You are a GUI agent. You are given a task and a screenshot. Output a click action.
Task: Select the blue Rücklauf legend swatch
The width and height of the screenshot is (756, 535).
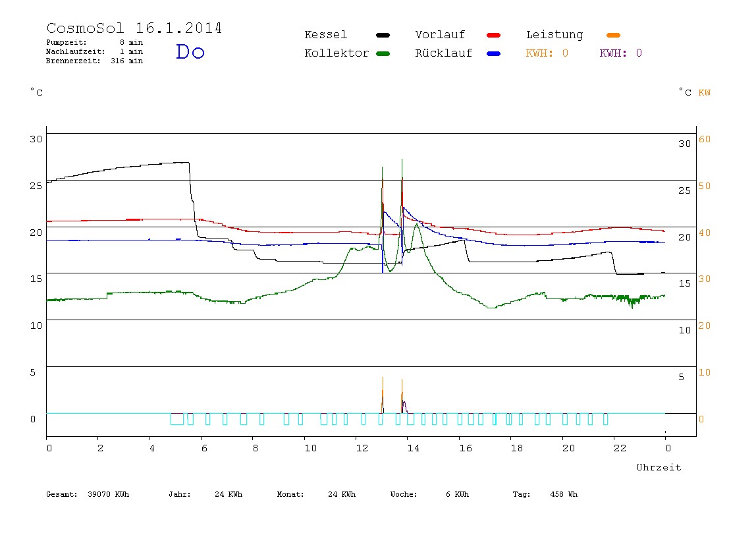pyautogui.click(x=494, y=53)
